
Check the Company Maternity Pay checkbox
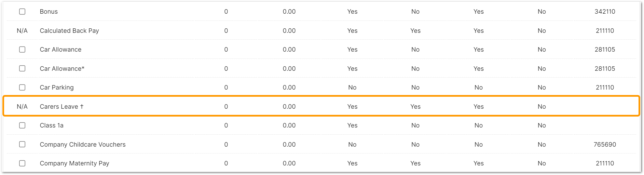coord(22,163)
